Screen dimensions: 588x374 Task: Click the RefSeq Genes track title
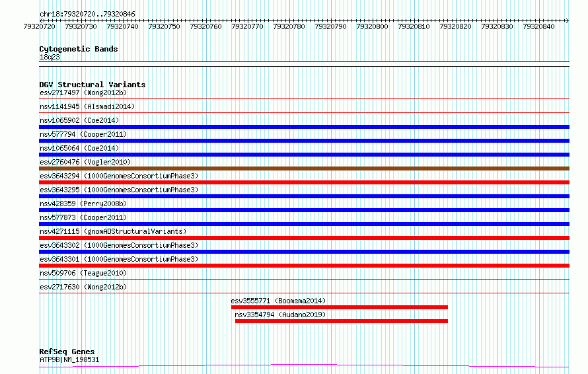pyautogui.click(x=67, y=352)
